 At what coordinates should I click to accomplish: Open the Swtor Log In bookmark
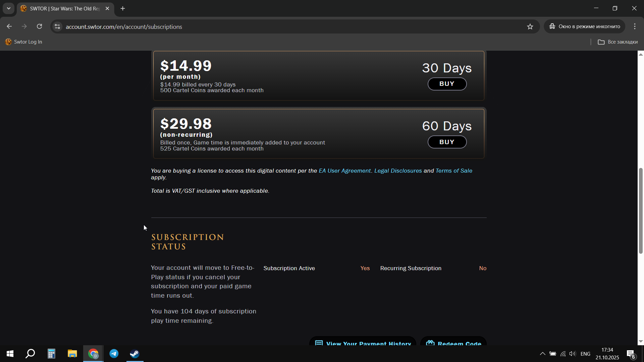click(x=24, y=42)
